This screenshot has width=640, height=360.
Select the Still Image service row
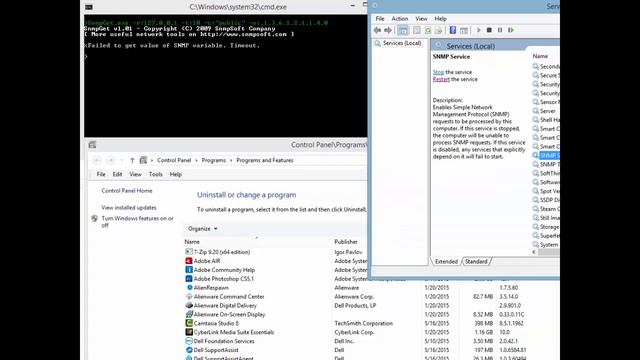[546, 218]
